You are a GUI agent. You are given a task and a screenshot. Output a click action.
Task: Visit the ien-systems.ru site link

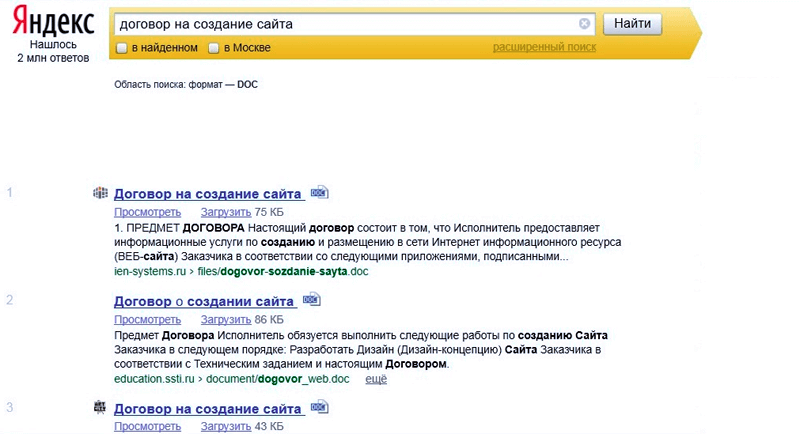[150, 271]
